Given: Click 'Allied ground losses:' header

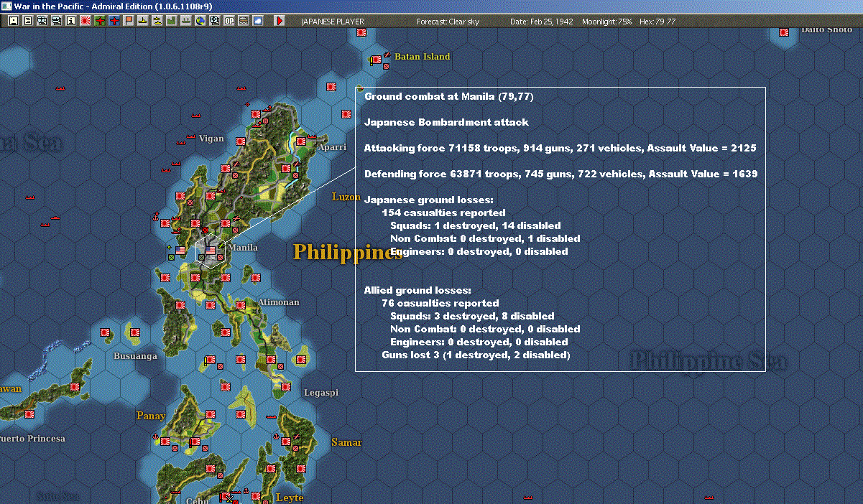Looking at the screenshot, I should (417, 290).
